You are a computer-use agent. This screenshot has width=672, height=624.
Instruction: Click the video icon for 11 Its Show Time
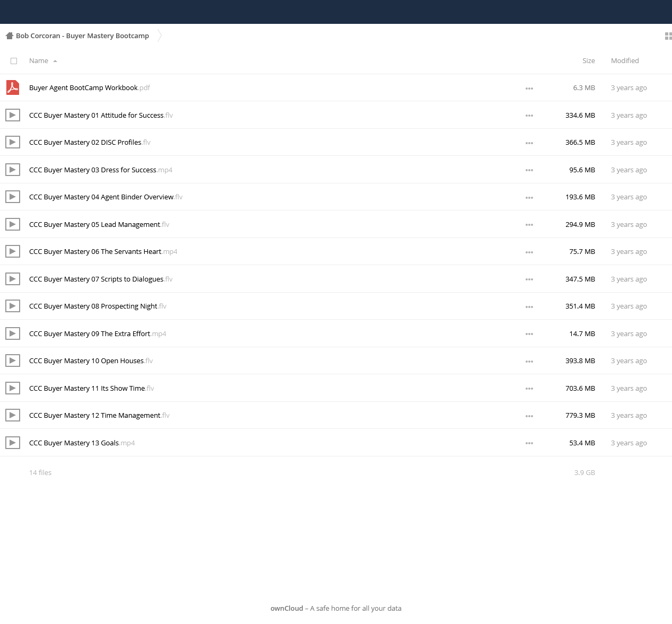click(x=13, y=388)
